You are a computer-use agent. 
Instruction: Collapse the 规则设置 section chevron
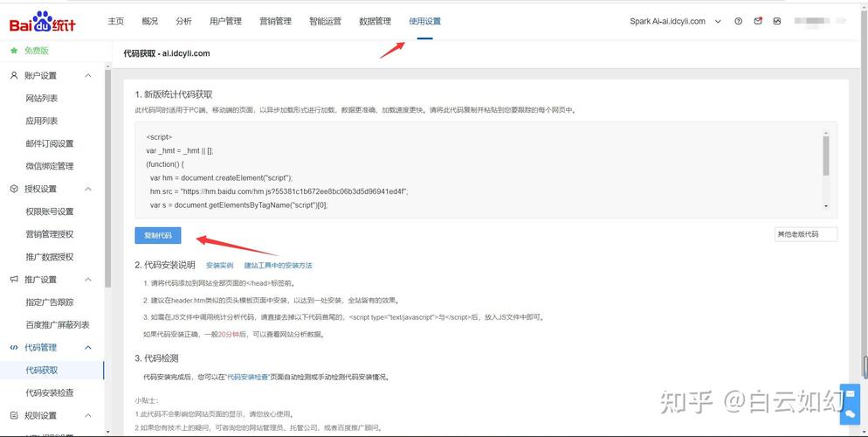pos(88,415)
